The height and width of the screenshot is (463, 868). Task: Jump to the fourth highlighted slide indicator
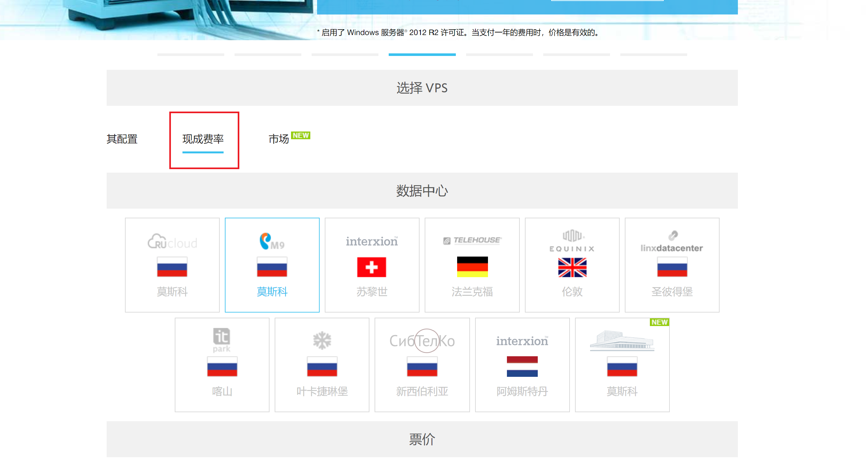(x=422, y=54)
